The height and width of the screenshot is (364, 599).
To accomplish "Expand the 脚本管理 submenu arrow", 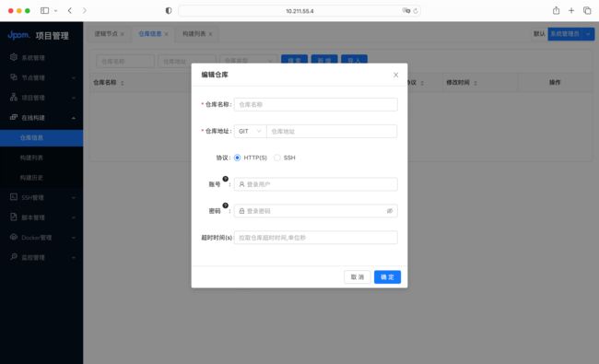I will tap(74, 217).
